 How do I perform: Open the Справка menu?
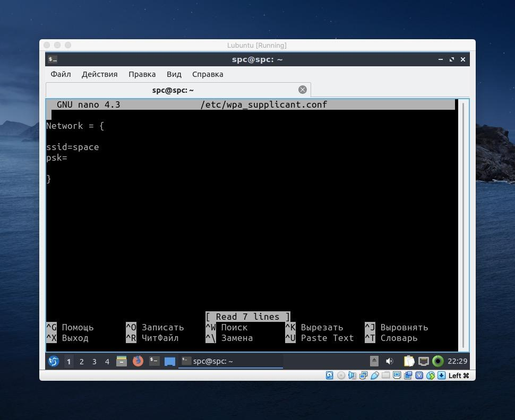[x=208, y=74]
